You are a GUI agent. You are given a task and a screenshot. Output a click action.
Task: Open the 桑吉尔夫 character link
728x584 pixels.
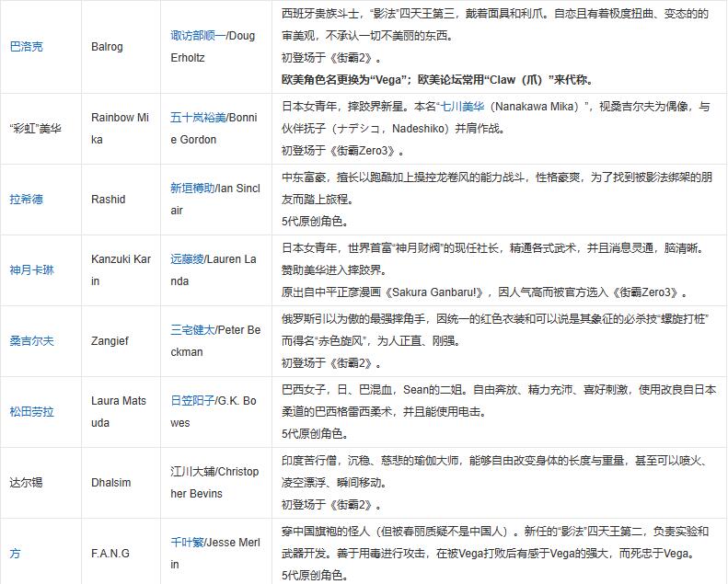[31, 341]
